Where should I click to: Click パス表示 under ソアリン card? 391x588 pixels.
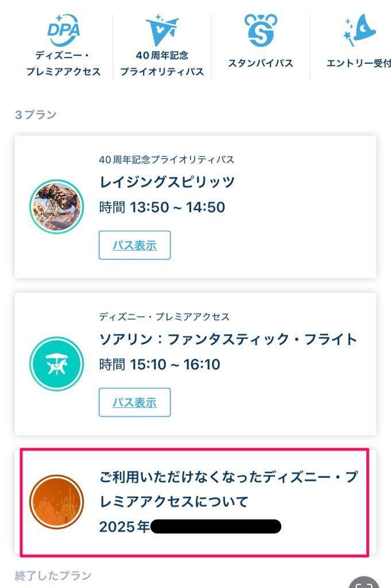click(134, 403)
